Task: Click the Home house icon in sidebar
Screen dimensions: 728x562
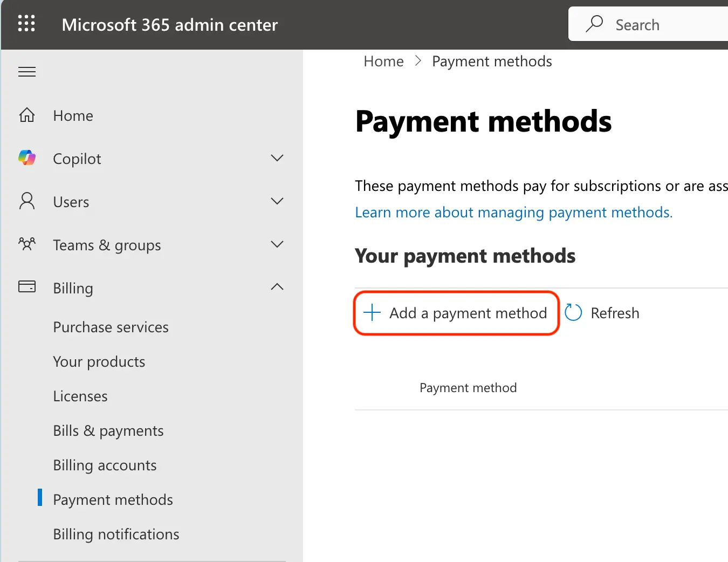Action: [x=27, y=115]
